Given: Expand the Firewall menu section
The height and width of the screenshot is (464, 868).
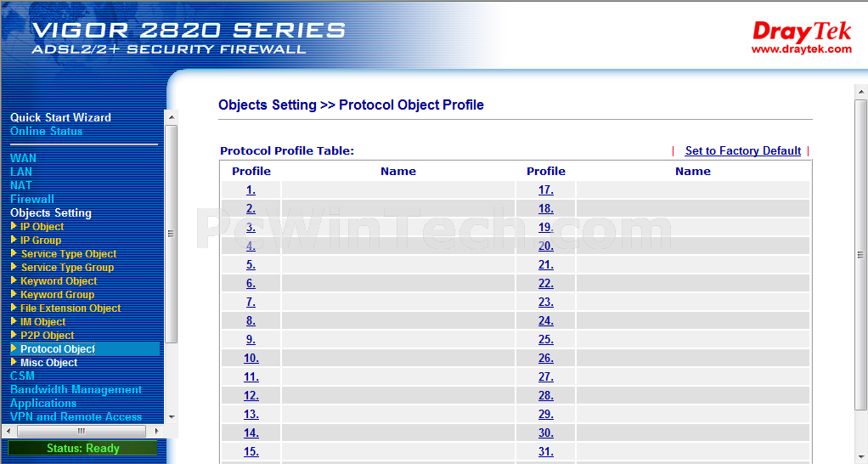Looking at the screenshot, I should point(32,199).
